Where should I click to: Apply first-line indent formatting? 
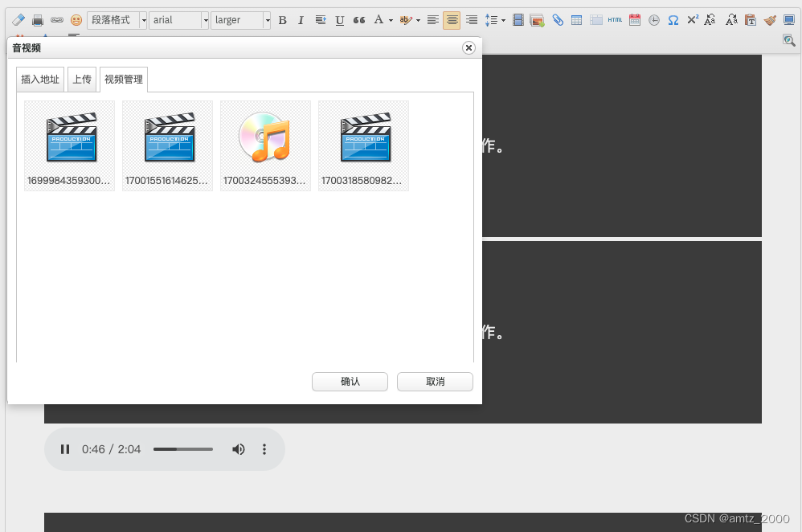coord(321,20)
